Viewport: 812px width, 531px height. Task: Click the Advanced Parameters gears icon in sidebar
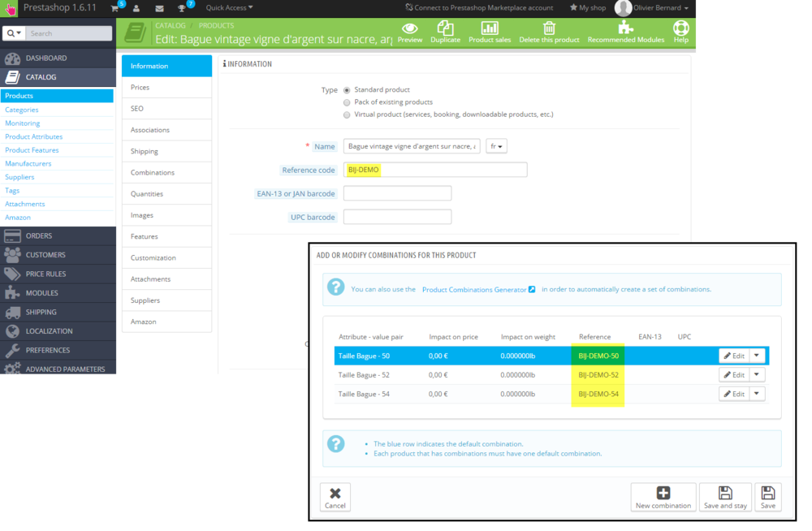point(12,369)
